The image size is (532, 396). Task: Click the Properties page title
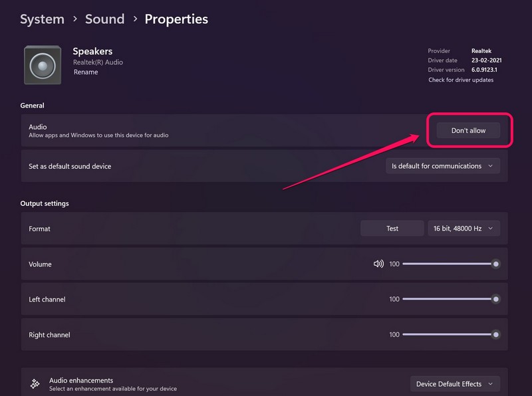coord(176,19)
